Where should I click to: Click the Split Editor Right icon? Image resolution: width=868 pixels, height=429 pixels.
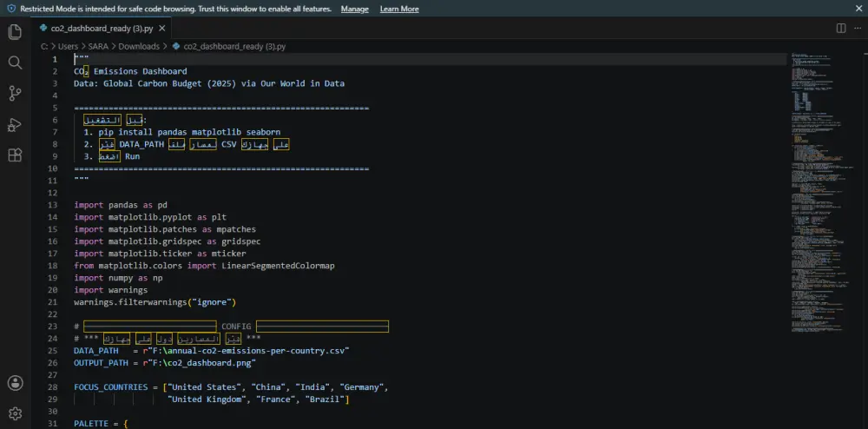[x=841, y=29]
